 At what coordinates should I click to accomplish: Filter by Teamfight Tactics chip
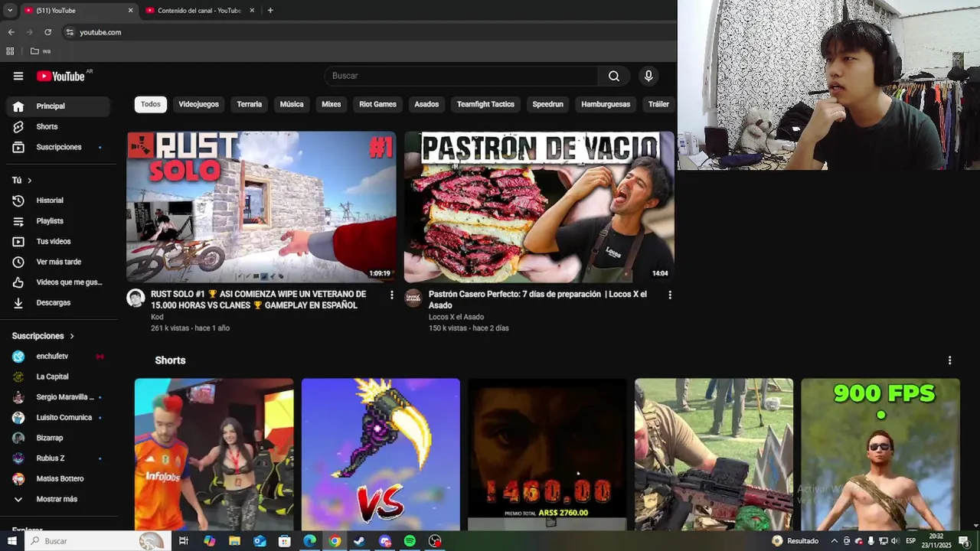click(485, 104)
